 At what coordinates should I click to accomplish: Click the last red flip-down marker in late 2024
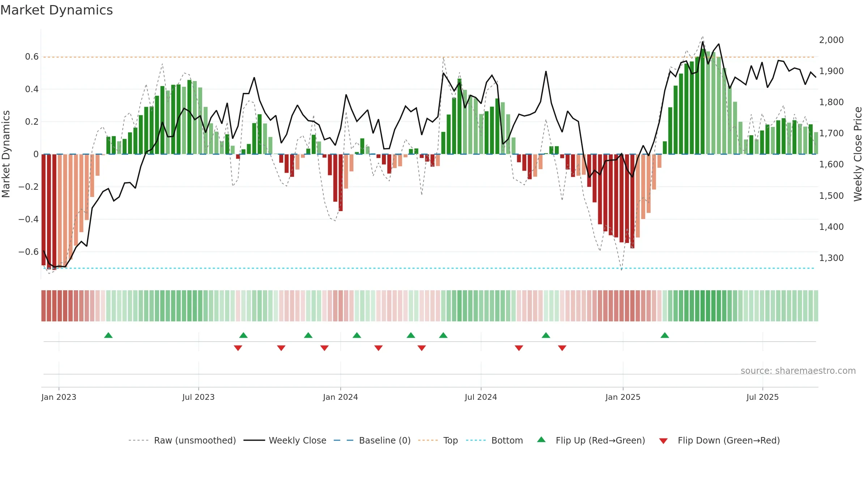click(x=562, y=348)
